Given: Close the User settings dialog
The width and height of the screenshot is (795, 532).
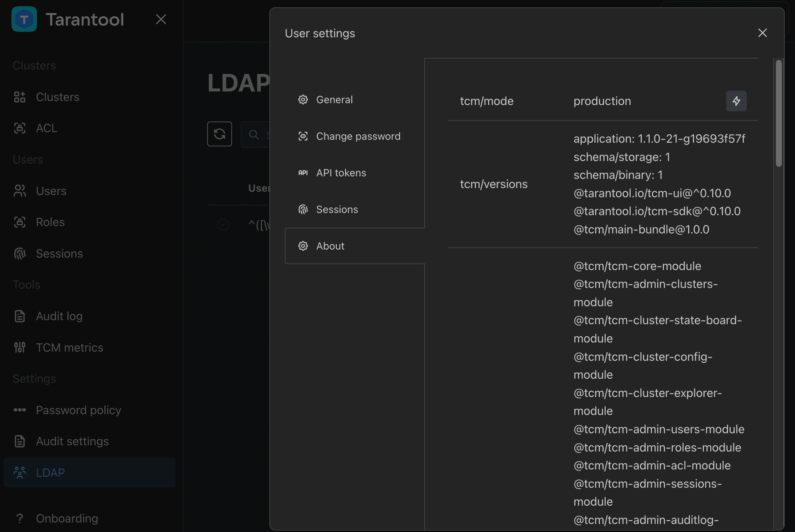Looking at the screenshot, I should pos(762,33).
